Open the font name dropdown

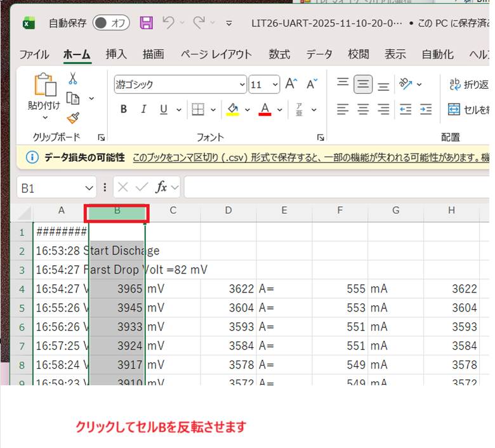coord(242,84)
